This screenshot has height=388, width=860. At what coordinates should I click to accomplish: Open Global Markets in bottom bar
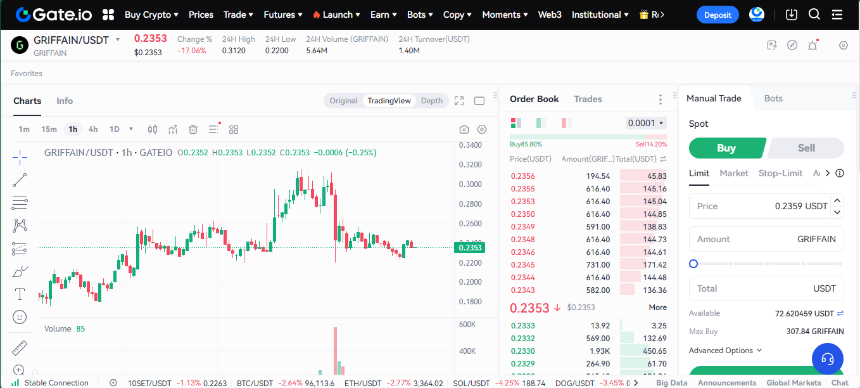pos(794,383)
